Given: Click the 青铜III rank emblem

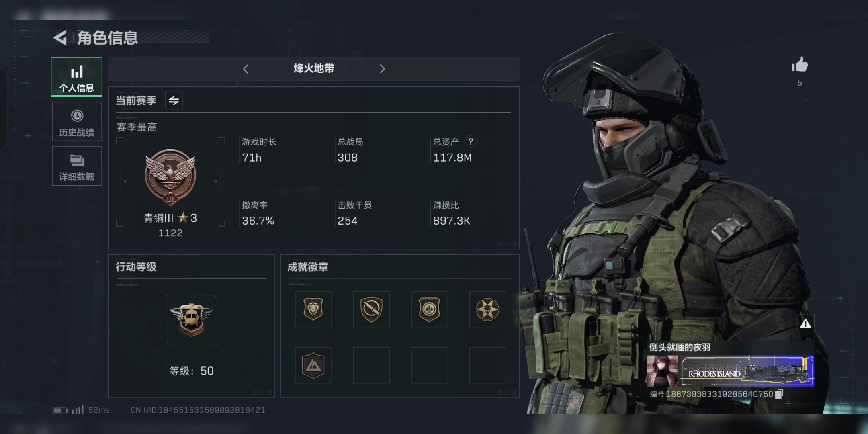Looking at the screenshot, I should tap(170, 177).
